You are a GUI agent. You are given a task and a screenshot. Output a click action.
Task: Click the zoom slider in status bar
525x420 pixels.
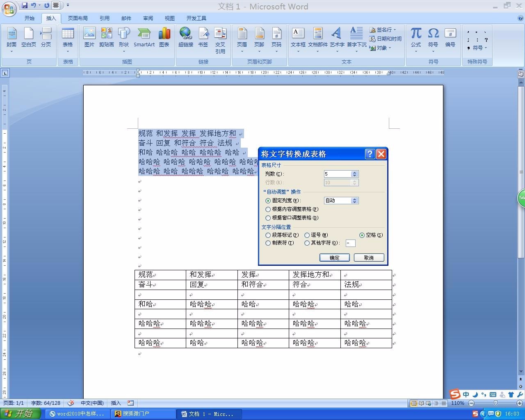495,403
